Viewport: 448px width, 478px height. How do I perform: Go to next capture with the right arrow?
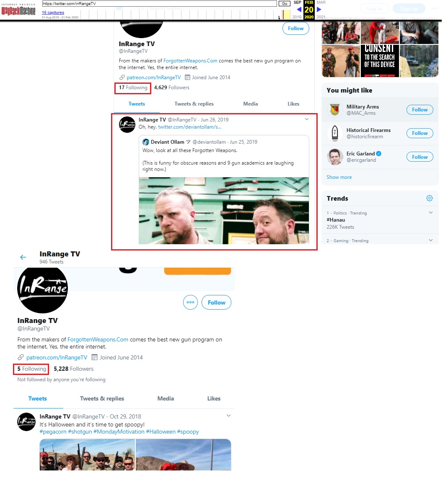point(319,10)
